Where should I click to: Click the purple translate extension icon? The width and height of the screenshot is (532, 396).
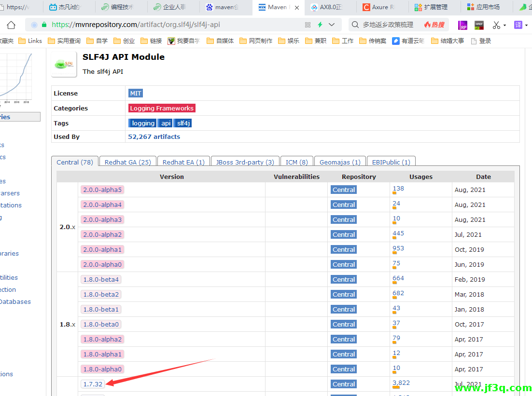click(x=518, y=25)
